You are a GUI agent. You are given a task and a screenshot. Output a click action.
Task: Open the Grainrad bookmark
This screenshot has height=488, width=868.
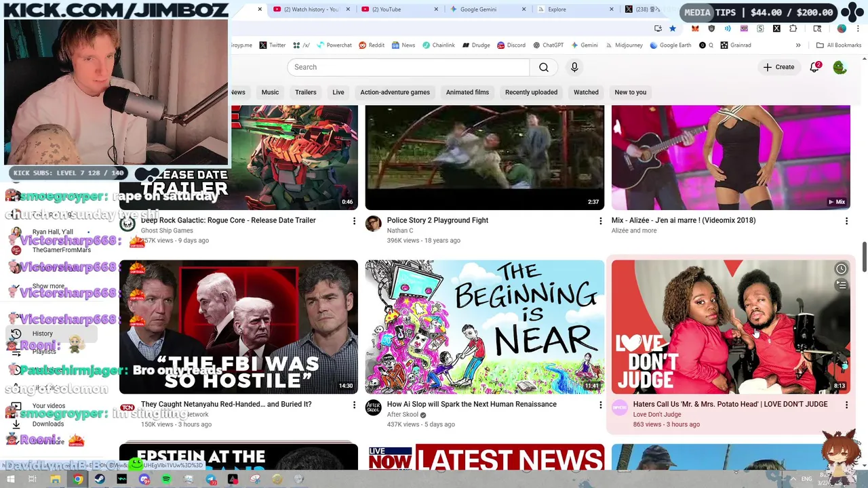point(736,45)
